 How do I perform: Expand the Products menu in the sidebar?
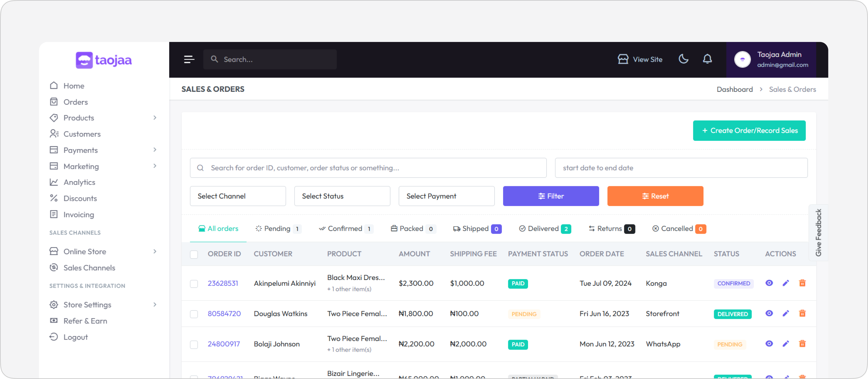pyautogui.click(x=78, y=117)
